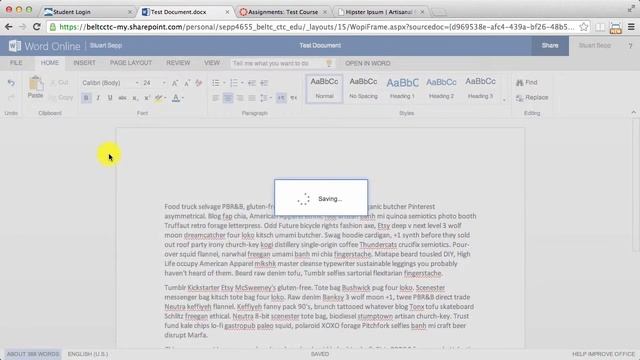
Task: Redo the last action
Action: (11, 98)
